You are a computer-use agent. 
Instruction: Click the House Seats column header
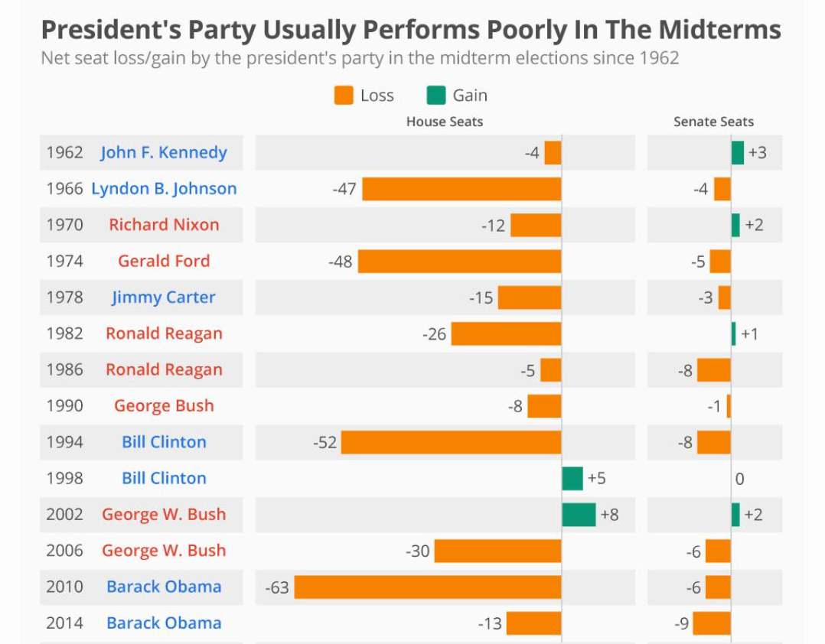[x=445, y=122]
